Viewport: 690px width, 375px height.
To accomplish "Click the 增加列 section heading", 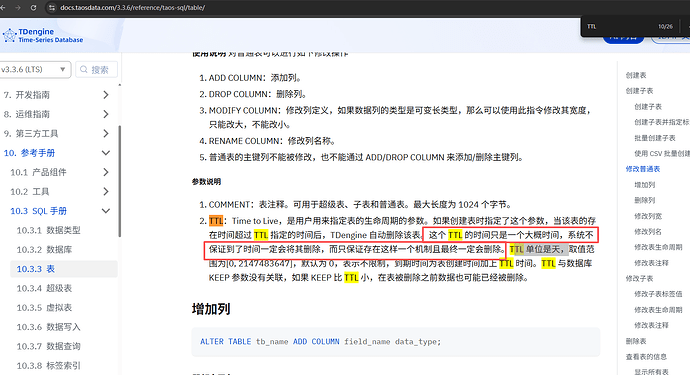I will tap(211, 309).
